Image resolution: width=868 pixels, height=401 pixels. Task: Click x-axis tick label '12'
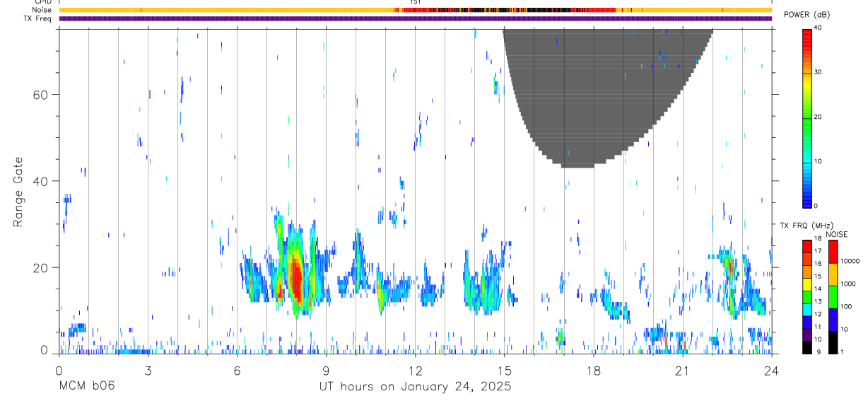point(416,371)
